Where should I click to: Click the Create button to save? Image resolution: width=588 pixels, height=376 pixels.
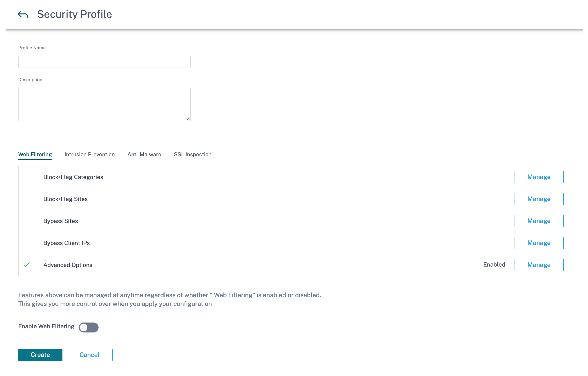point(40,355)
